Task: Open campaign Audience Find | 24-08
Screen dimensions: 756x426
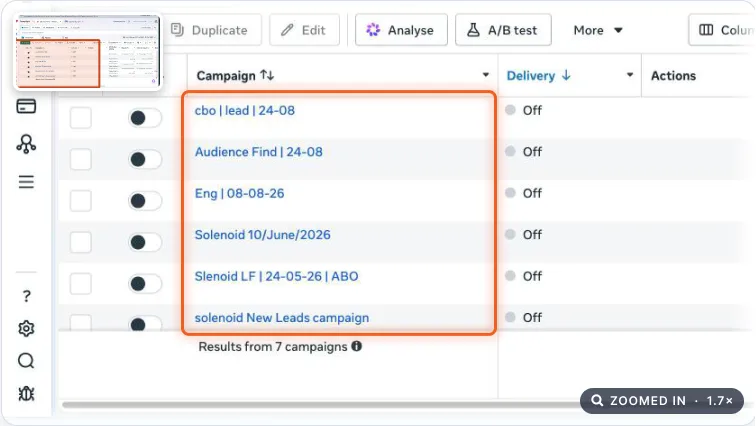Action: [258, 152]
